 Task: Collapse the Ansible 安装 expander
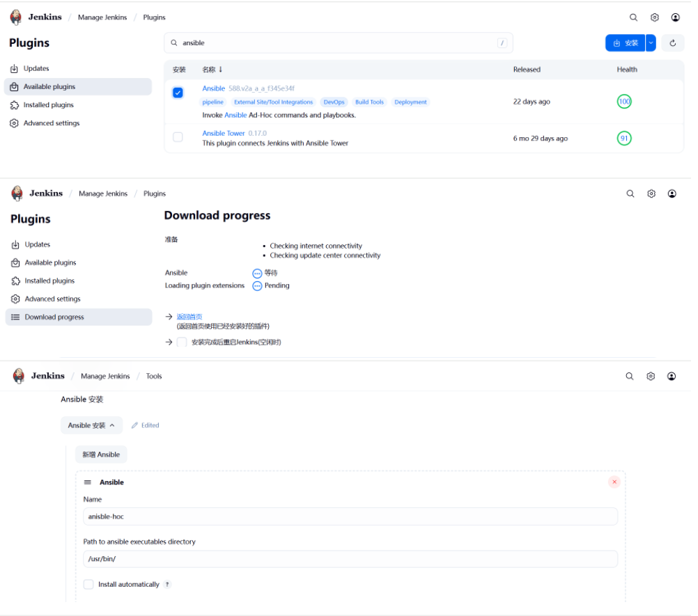pyautogui.click(x=91, y=425)
